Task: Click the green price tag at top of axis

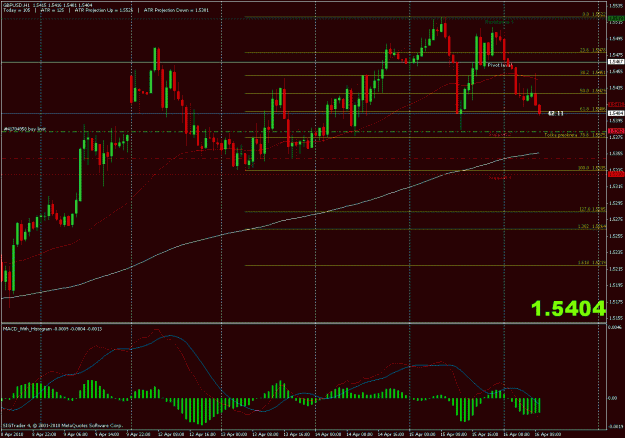Action: coord(616,19)
